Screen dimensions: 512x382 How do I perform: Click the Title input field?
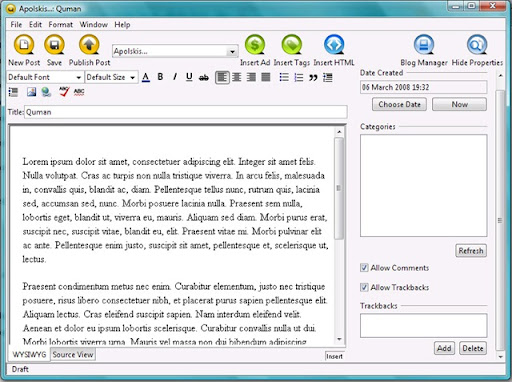pos(186,112)
